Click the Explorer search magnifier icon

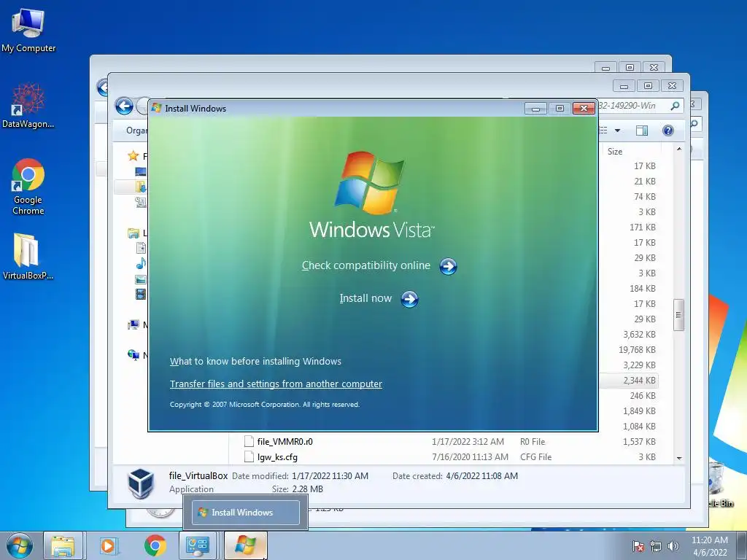(x=675, y=106)
